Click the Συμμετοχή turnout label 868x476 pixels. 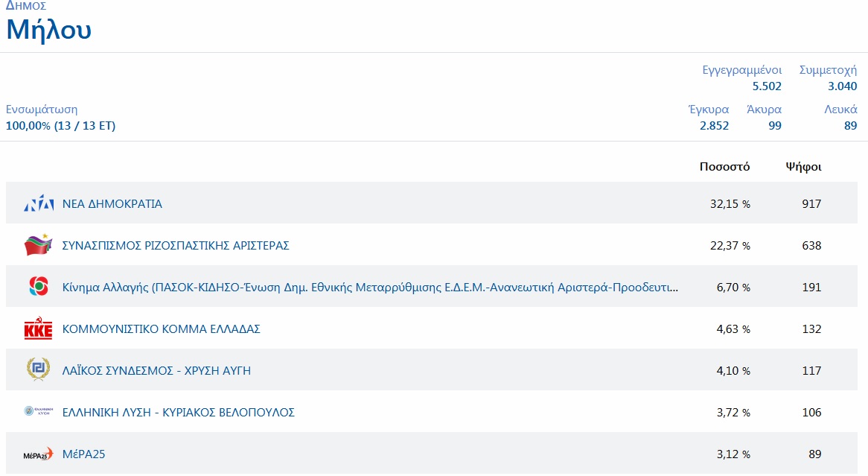(828, 70)
